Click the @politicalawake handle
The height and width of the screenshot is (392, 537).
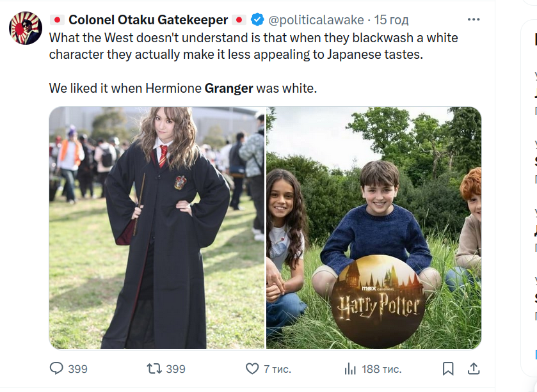point(316,20)
